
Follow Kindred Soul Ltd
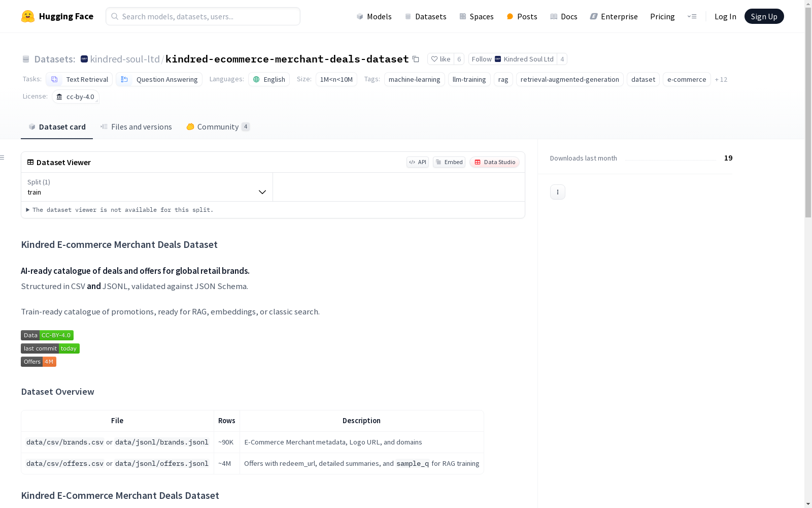point(513,59)
